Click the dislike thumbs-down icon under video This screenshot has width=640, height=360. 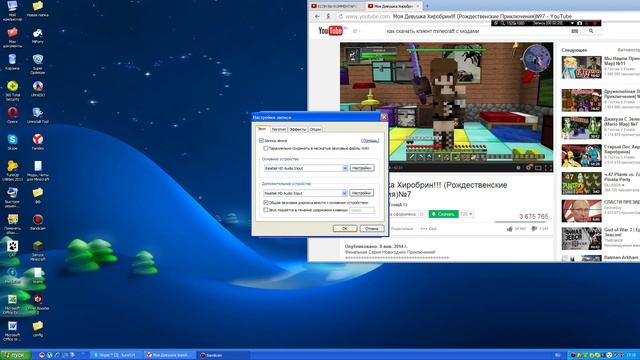[x=534, y=229]
